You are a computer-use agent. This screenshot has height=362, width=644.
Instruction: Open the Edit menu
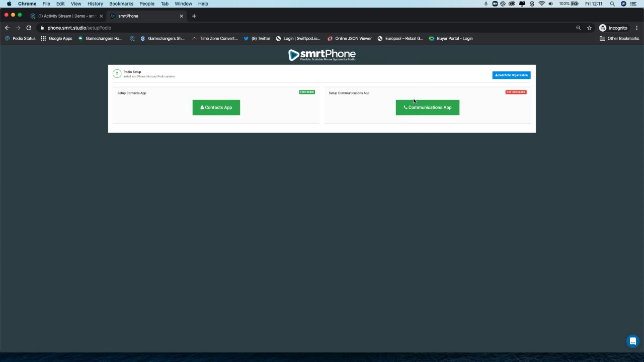click(60, 4)
